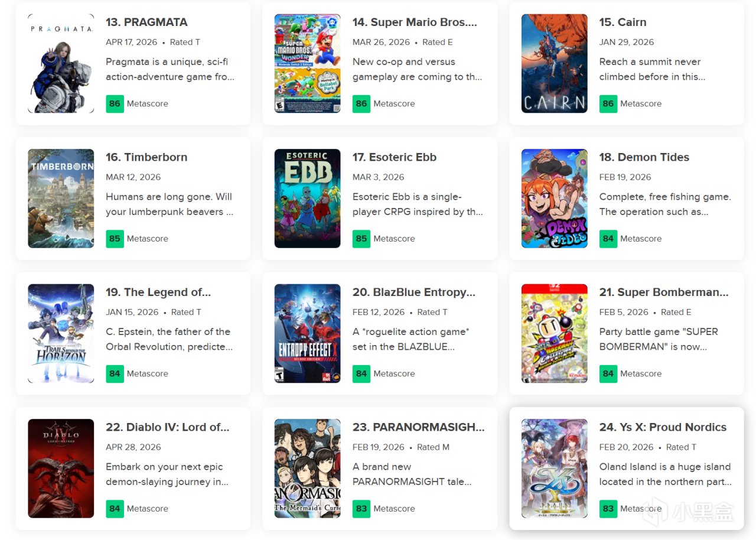Open the Diablo IV cover art thumbnail
756x540 pixels.
[61, 468]
